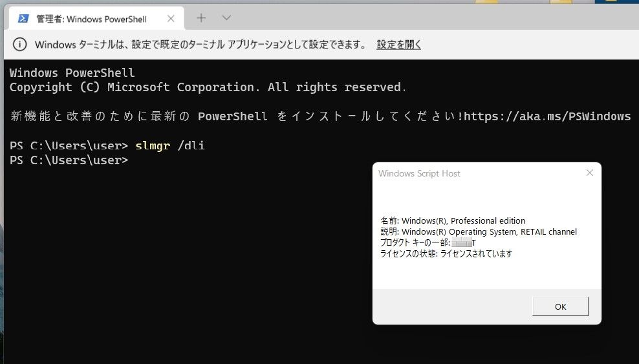The width and height of the screenshot is (639, 364).
Task: Click the '名前: Windows(R), Professional edition' line
Action: 452,220
